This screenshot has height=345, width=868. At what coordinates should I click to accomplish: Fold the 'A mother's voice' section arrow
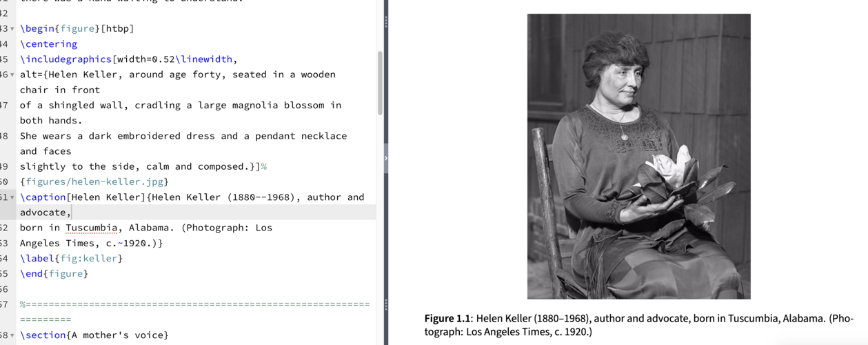(x=12, y=335)
